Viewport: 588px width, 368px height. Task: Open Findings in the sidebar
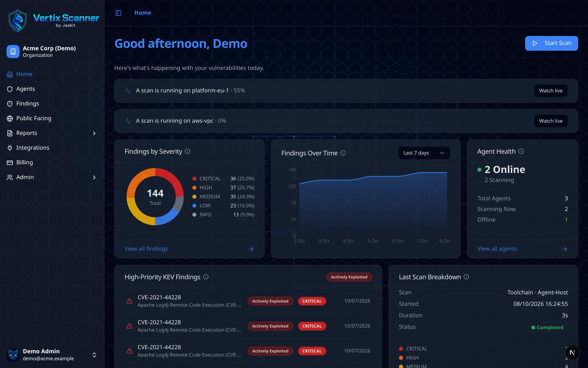52,103
